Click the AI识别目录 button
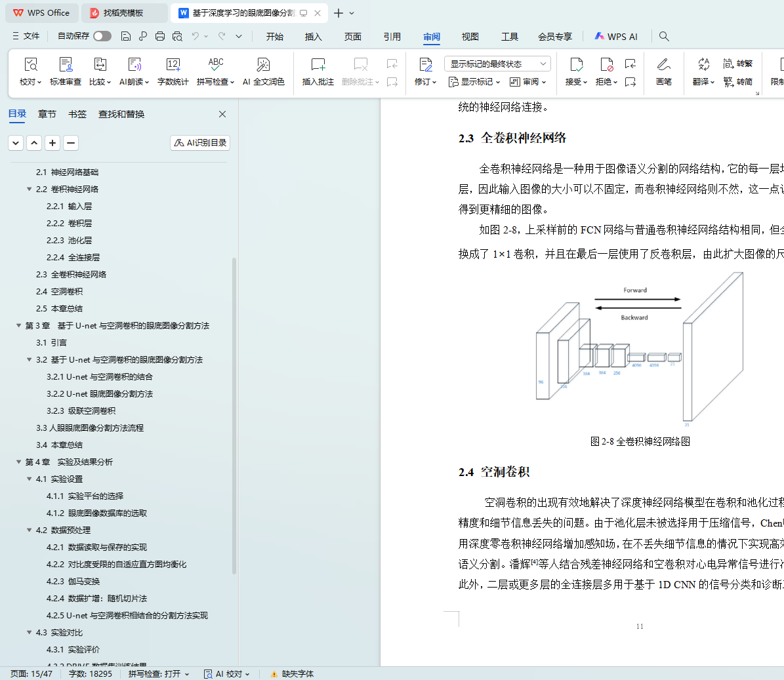Screen dimensions: 784x680 tap(200, 143)
